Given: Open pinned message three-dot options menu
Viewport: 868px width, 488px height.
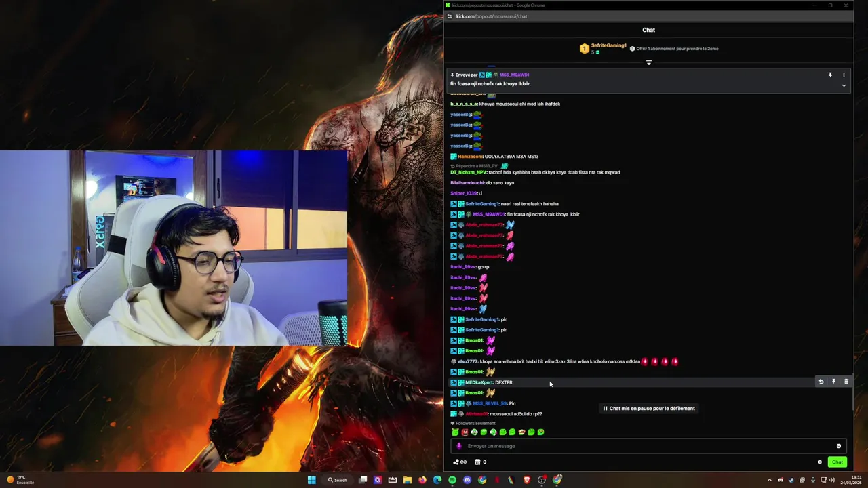Looking at the screenshot, I should tap(844, 75).
